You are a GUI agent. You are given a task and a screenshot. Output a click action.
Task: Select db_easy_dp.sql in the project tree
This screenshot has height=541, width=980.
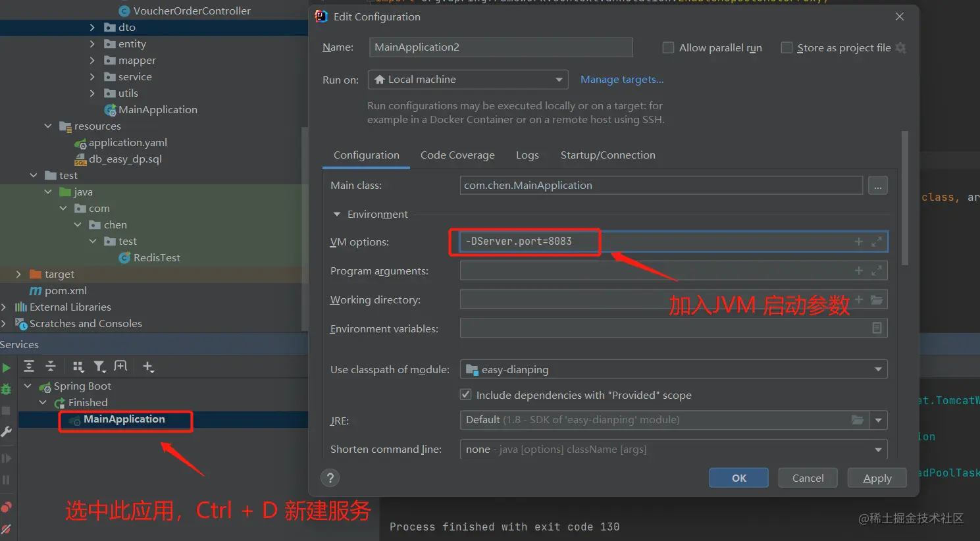[x=125, y=159]
